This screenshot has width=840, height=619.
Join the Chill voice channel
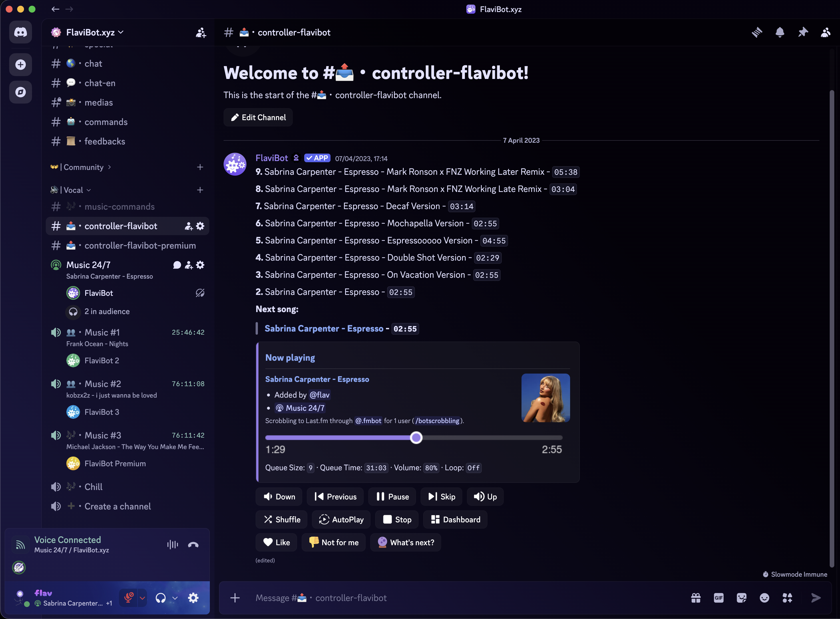point(127,487)
